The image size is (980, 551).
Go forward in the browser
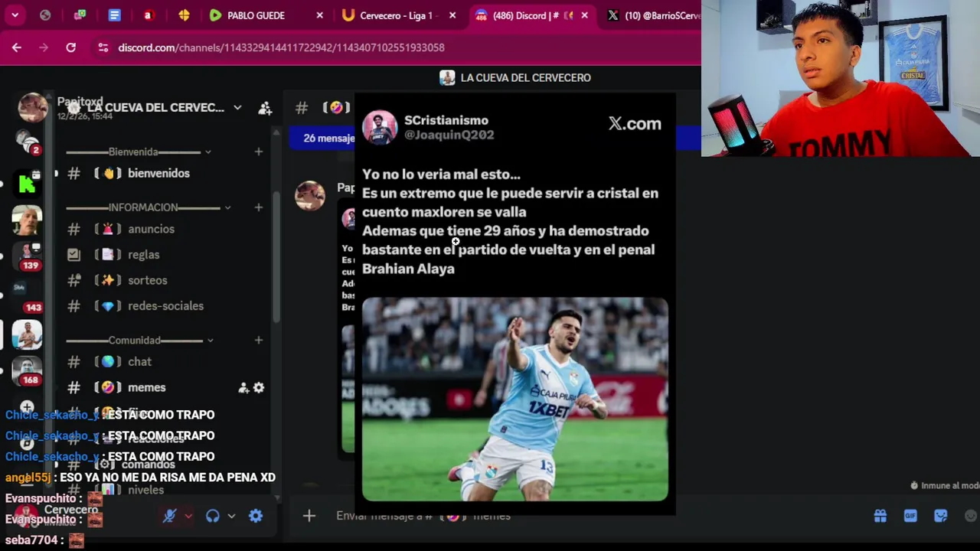(44, 47)
